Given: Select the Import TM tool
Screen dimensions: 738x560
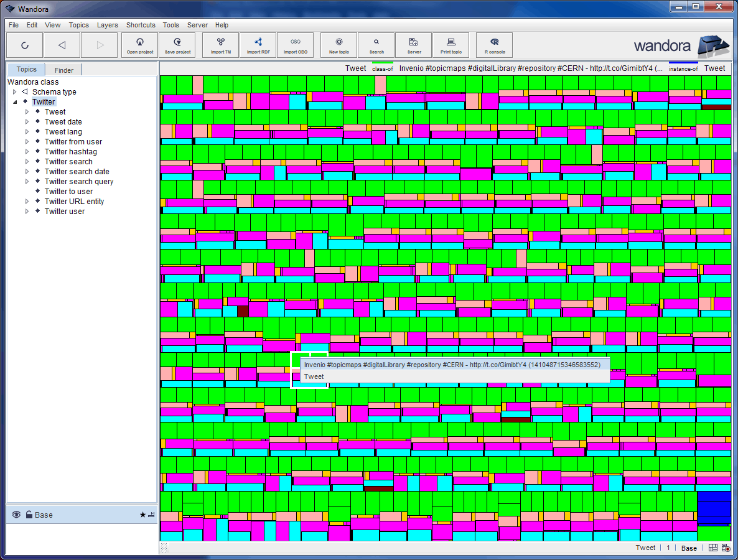Looking at the screenshot, I should coord(220,45).
